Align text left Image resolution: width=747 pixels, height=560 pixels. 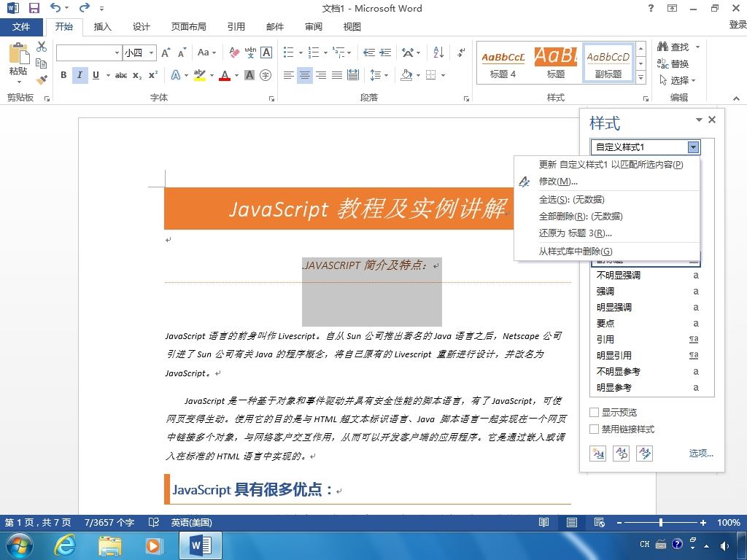pyautogui.click(x=288, y=75)
